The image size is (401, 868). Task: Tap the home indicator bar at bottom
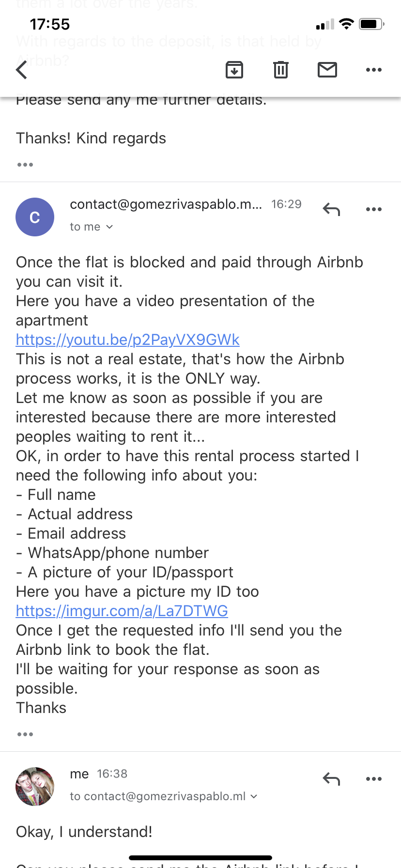[200, 858]
